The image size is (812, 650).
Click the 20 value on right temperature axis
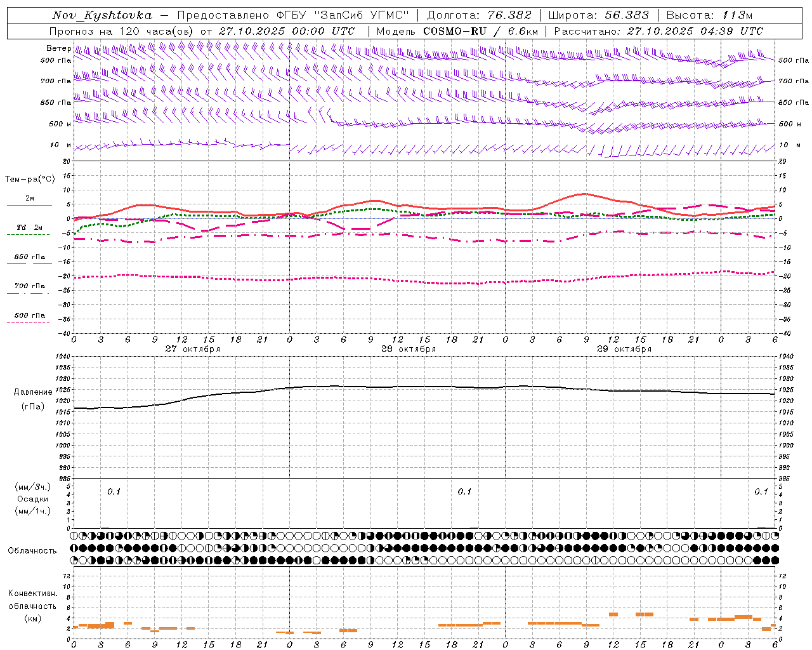coord(783,162)
